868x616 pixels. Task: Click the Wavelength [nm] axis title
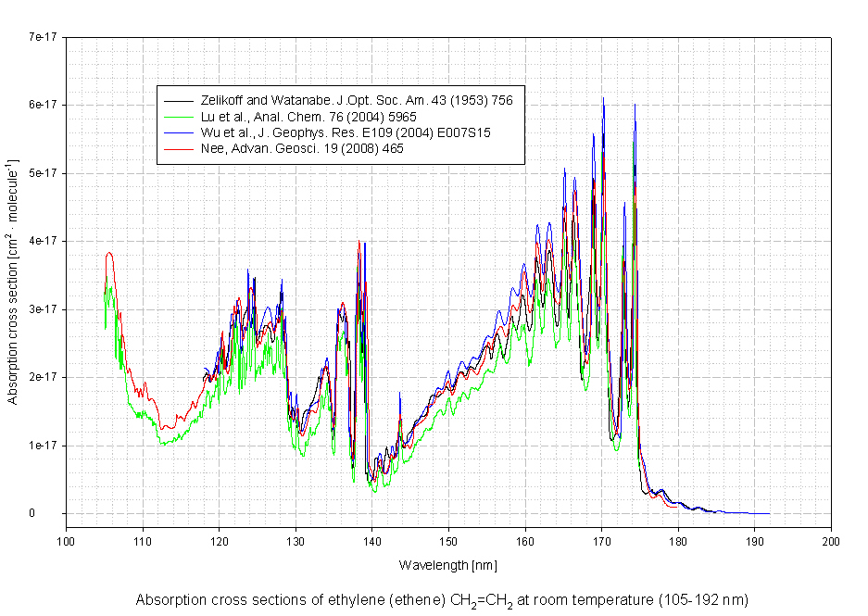(448, 564)
